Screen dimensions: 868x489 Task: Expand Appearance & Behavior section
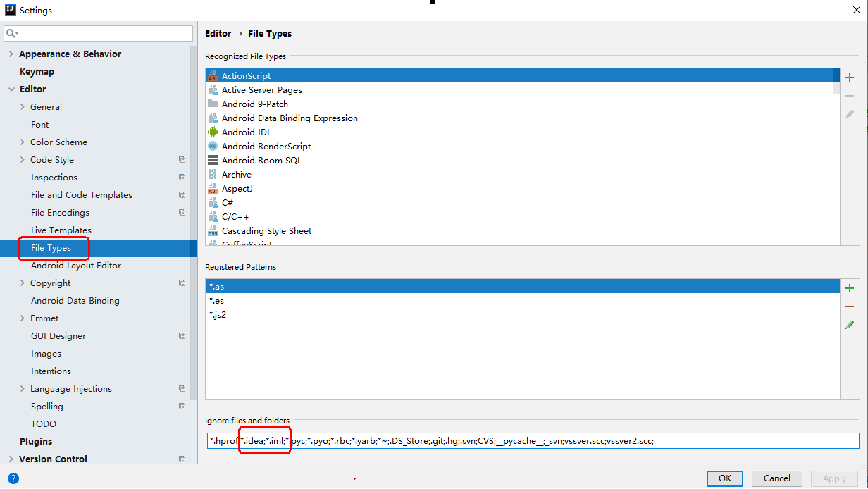(x=11, y=54)
